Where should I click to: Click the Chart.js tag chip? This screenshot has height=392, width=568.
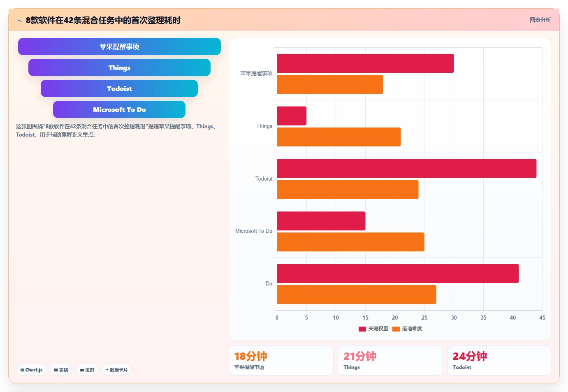(x=31, y=370)
